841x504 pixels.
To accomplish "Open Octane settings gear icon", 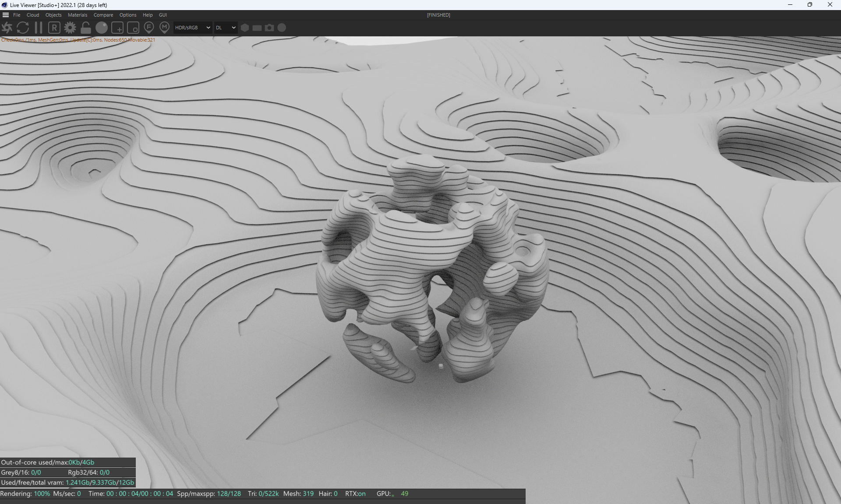I will (70, 28).
